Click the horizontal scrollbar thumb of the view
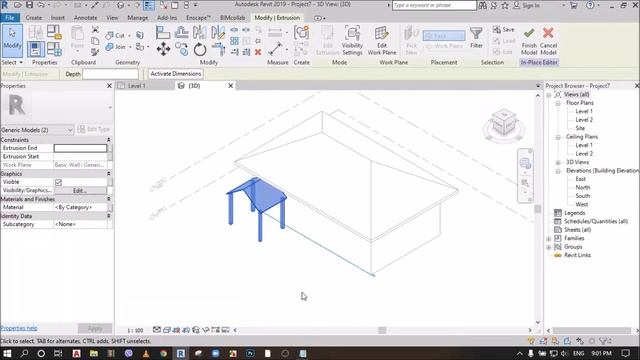The width and height of the screenshot is (640, 360). tap(382, 330)
